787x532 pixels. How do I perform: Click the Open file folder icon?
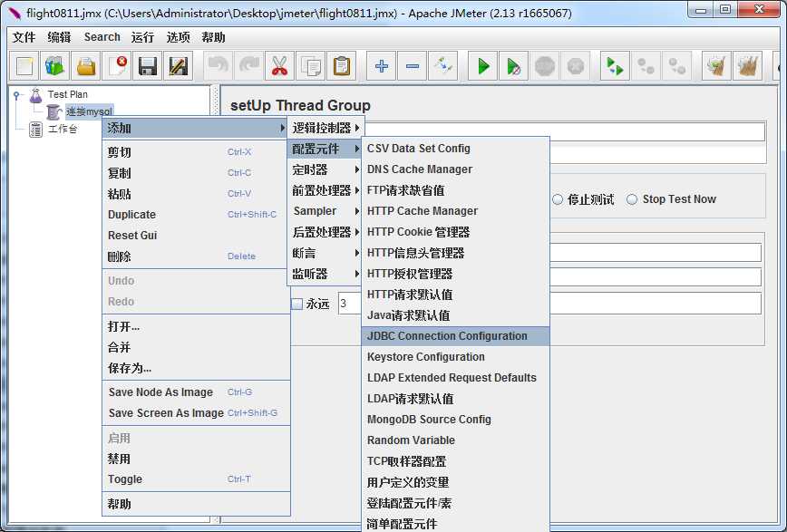pyautogui.click(x=86, y=66)
